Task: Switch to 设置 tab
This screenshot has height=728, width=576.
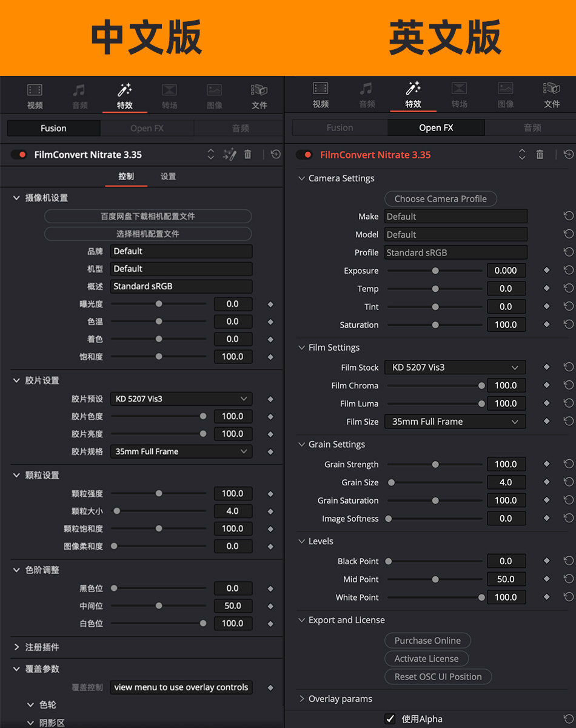Action: [x=168, y=177]
